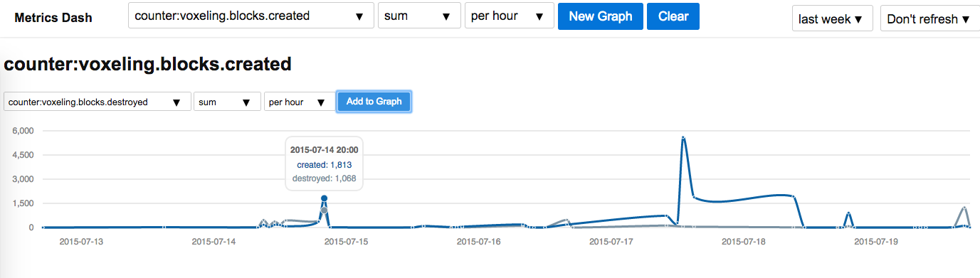Open the last week time range dropdown

tap(833, 19)
